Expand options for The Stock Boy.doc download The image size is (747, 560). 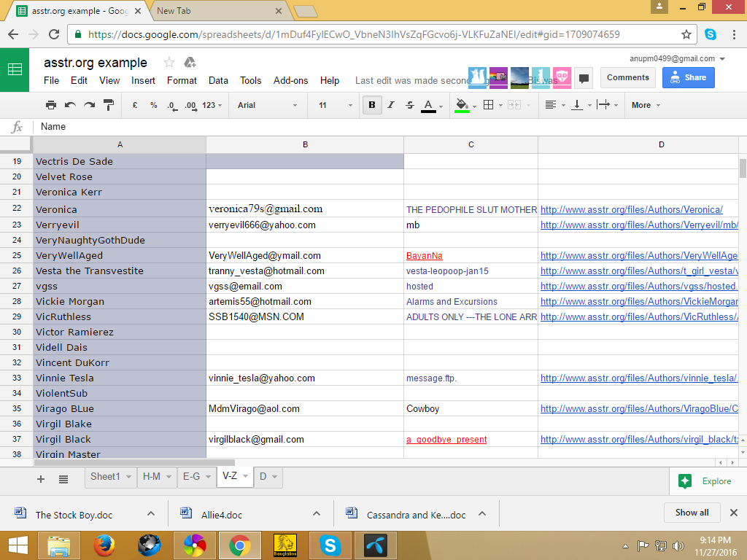pos(151,514)
